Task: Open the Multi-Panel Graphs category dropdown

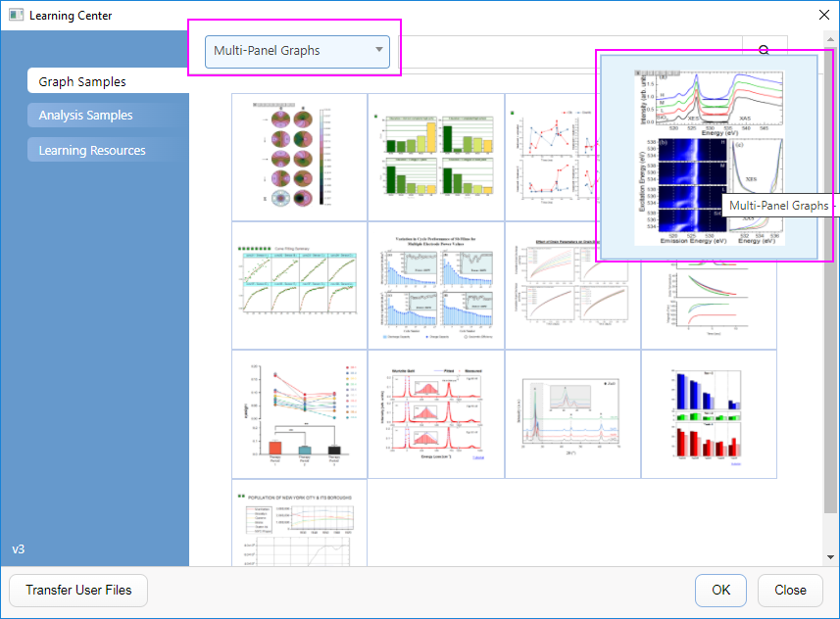Action: (296, 52)
